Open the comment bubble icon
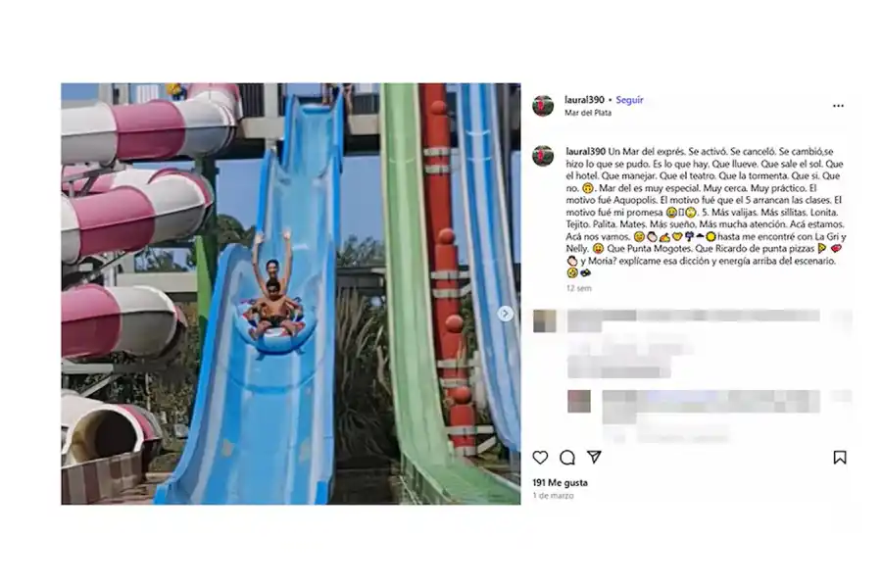Image resolution: width=882 pixels, height=588 pixels. point(567,458)
